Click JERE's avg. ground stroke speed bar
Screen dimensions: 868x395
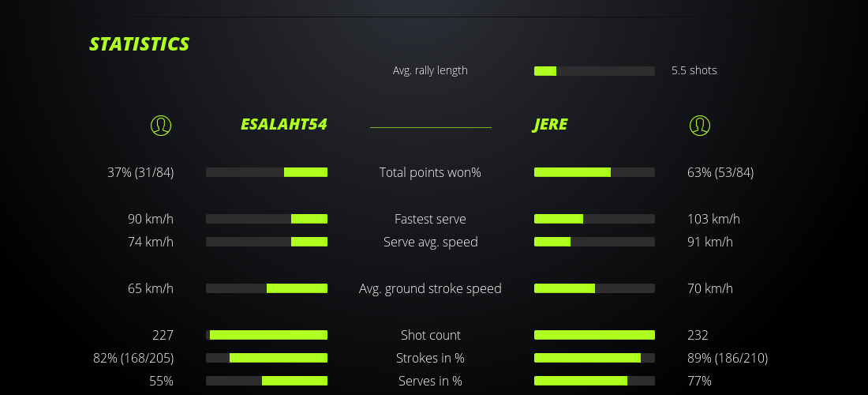coord(594,288)
